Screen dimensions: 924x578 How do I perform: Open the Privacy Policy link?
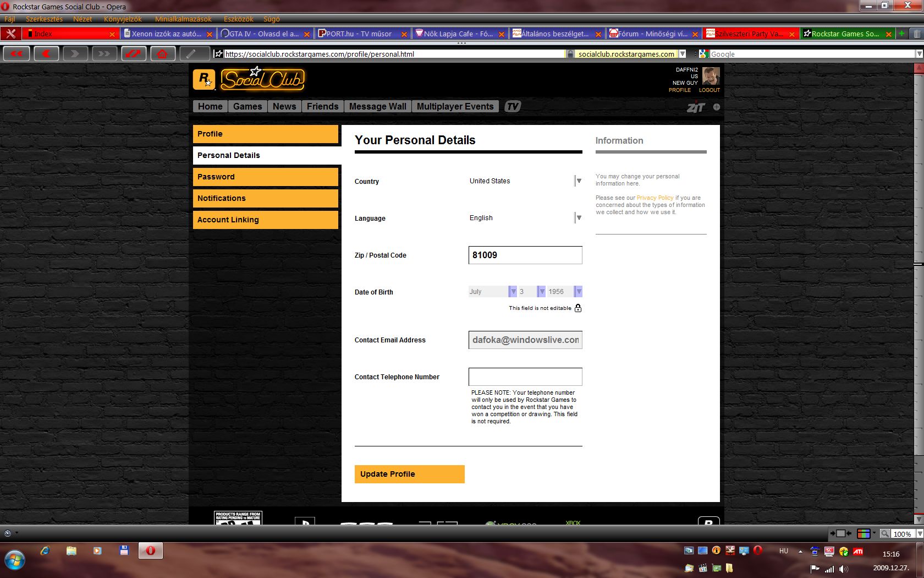click(x=655, y=198)
